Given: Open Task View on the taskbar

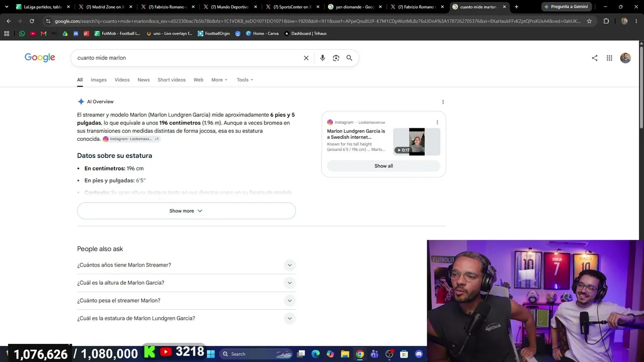Looking at the screenshot, I should pyautogui.click(x=301, y=354).
